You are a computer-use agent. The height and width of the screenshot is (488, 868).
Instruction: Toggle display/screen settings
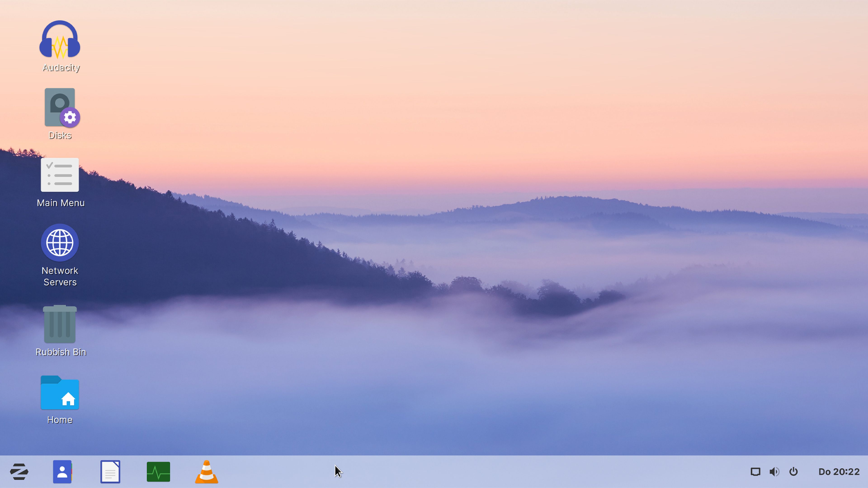click(754, 471)
